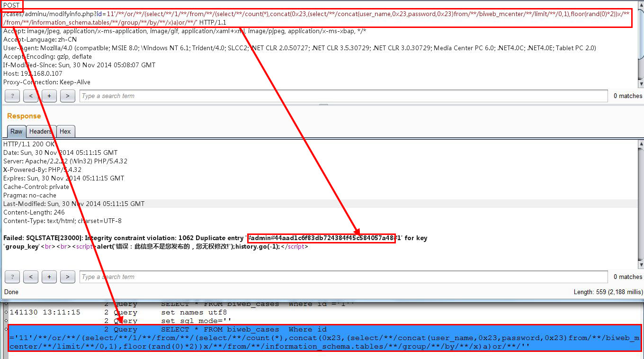Click the 'Proxy-Connection: Keep-Alive' line
The width and height of the screenshot is (644, 359).
[47, 82]
